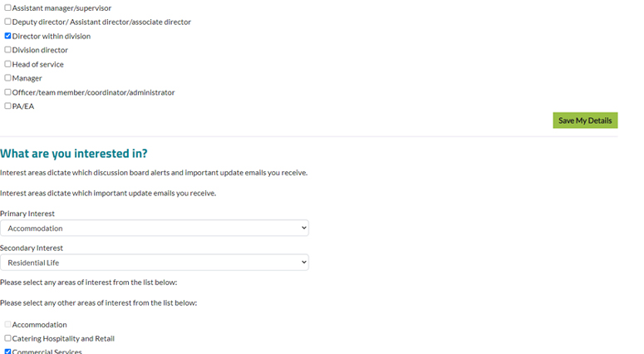Screen dimensions: 644x354
Task: Select the PA/EA checkbox
Action: tap(7, 106)
